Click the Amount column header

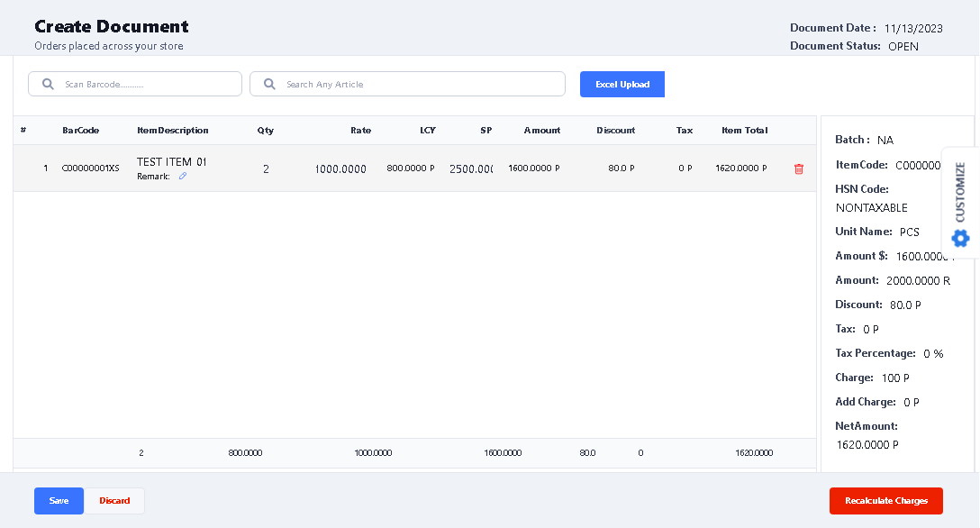pyautogui.click(x=542, y=130)
